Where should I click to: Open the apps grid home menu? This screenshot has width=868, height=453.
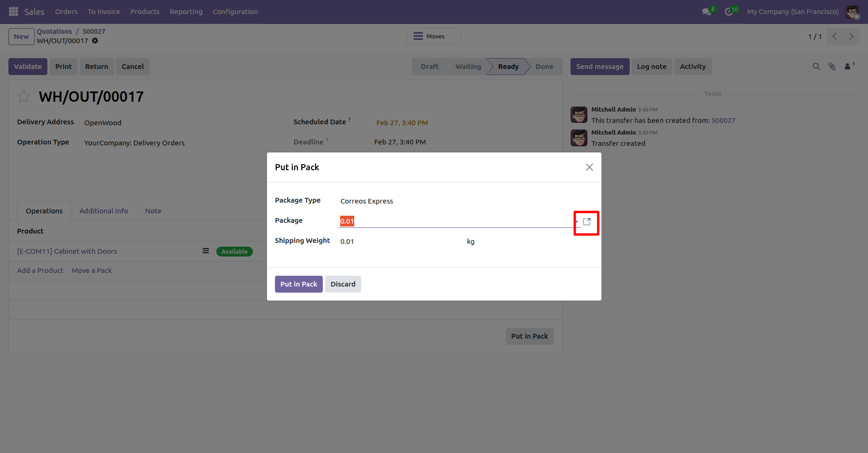pos(13,11)
